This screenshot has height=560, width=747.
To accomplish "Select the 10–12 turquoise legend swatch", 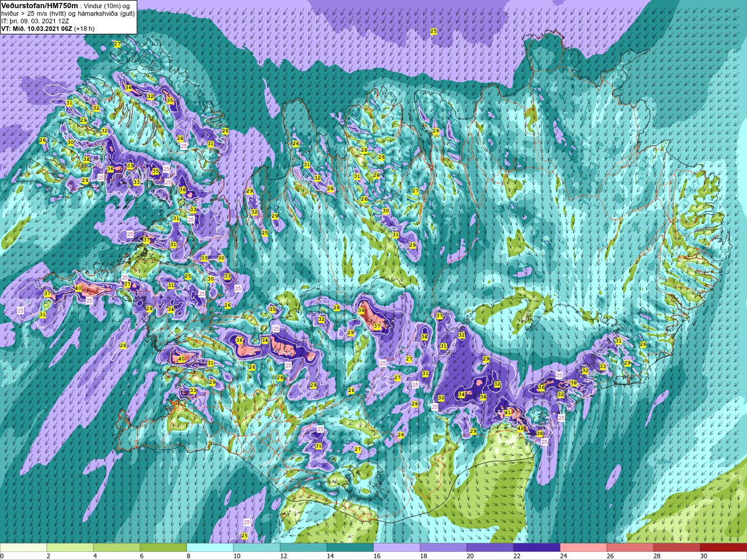I will click(257, 548).
